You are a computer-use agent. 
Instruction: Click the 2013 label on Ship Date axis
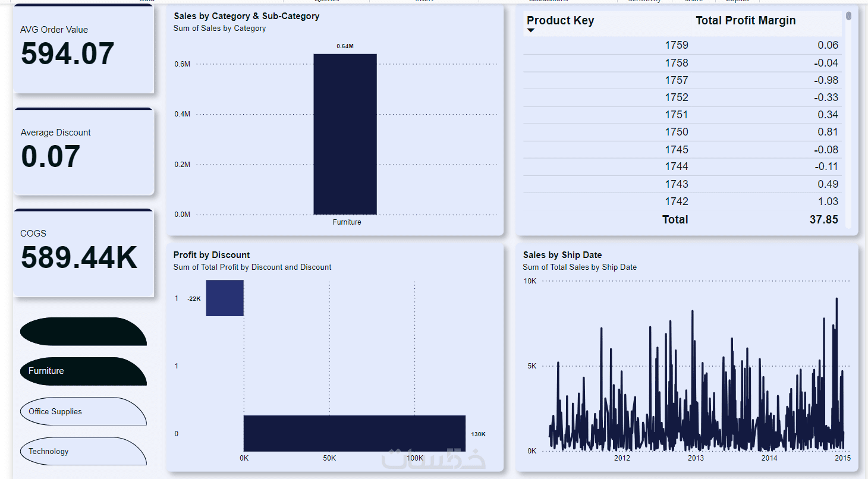696,458
